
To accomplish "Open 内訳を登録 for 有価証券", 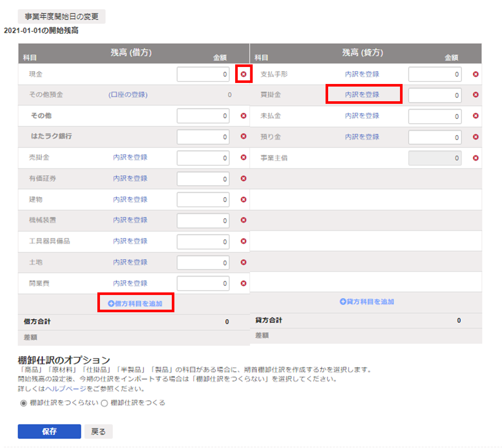I will point(130,179).
